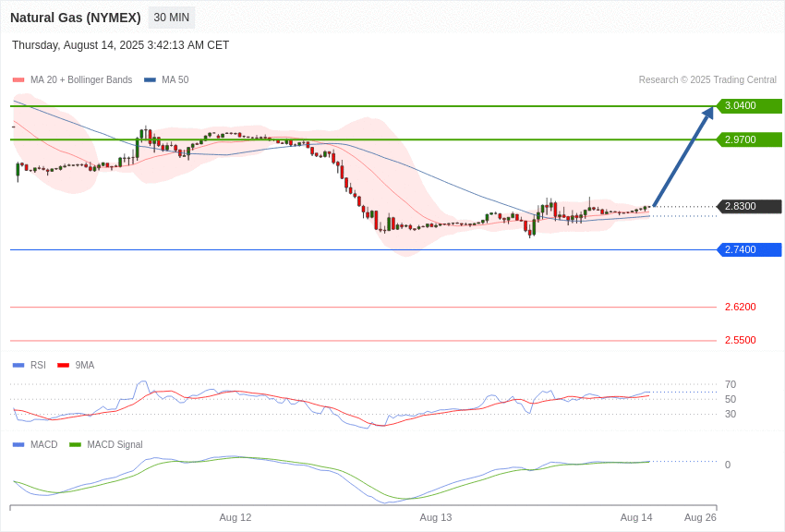Click the MA 20 + Bollinger Bands color swatch
The image size is (785, 532).
(x=18, y=80)
